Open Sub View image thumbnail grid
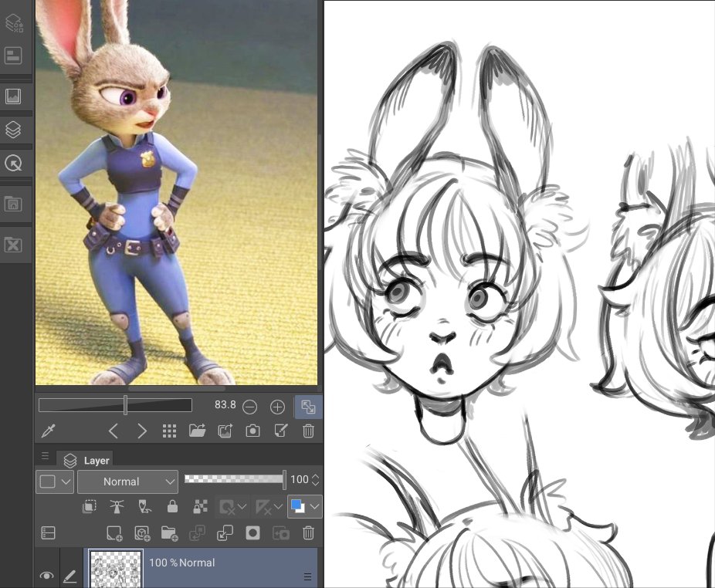 [169, 431]
